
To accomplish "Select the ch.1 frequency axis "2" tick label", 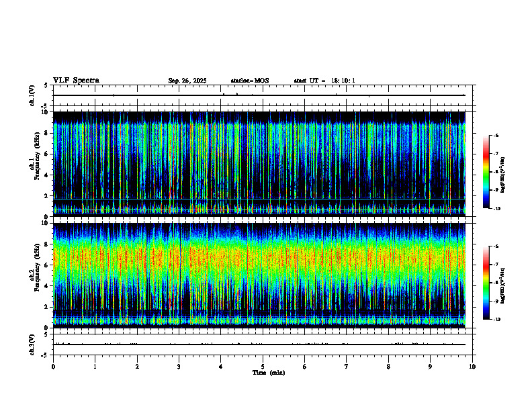I will coord(47,196).
